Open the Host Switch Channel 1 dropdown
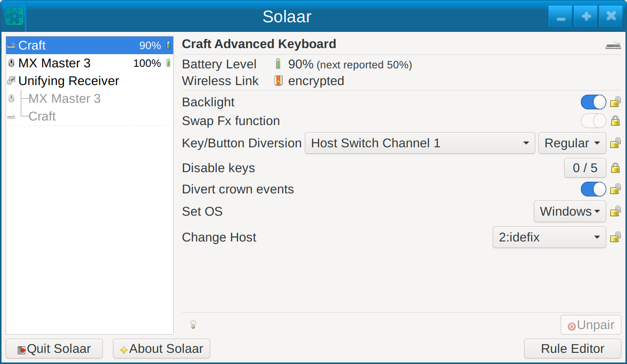Viewport: 627px width, 364px height. pos(420,143)
